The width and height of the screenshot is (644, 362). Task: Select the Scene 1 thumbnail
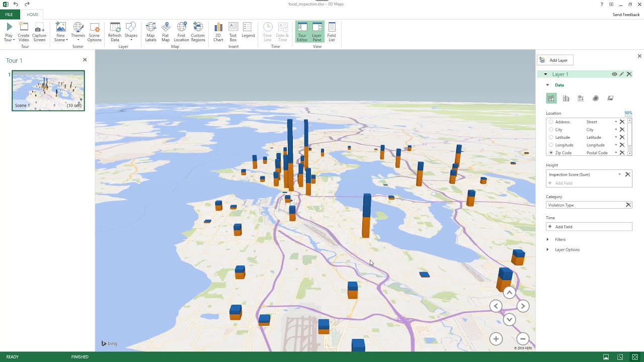tap(48, 90)
